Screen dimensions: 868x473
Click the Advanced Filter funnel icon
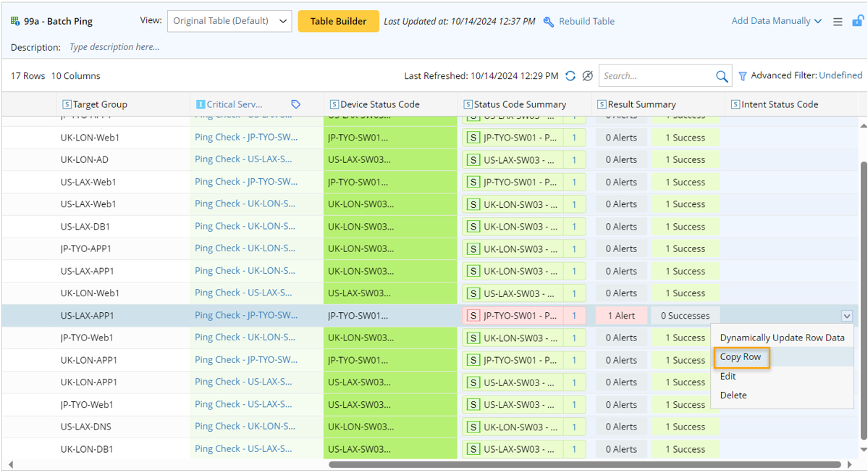point(743,76)
